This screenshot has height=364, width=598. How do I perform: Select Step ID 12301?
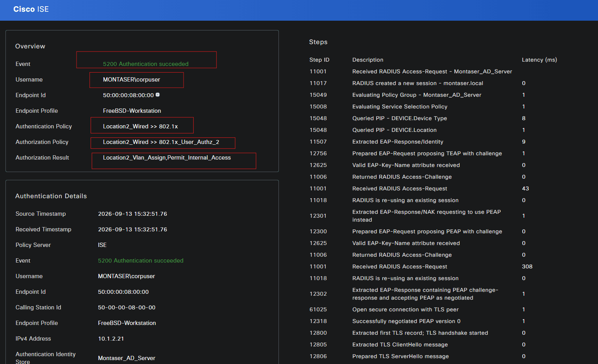point(318,216)
